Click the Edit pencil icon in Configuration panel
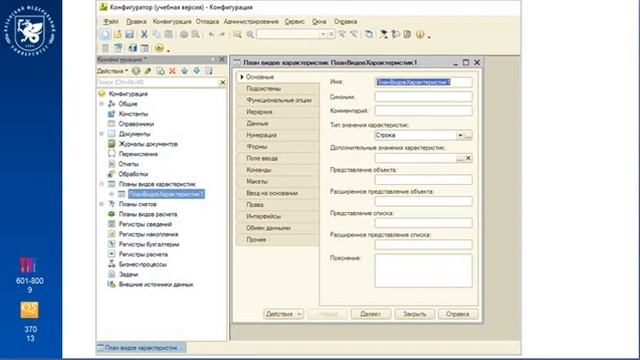Screen dimensions: 640x360 point(148,71)
